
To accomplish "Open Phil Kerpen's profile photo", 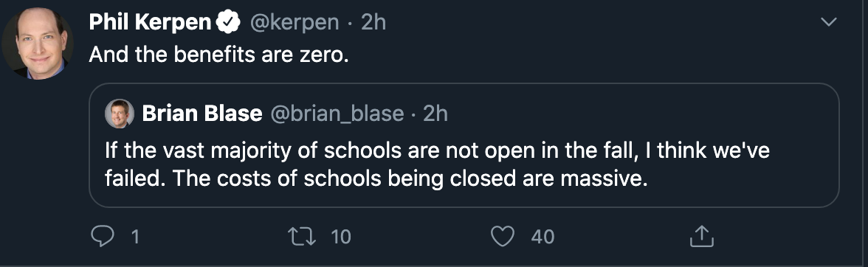I will (38, 43).
